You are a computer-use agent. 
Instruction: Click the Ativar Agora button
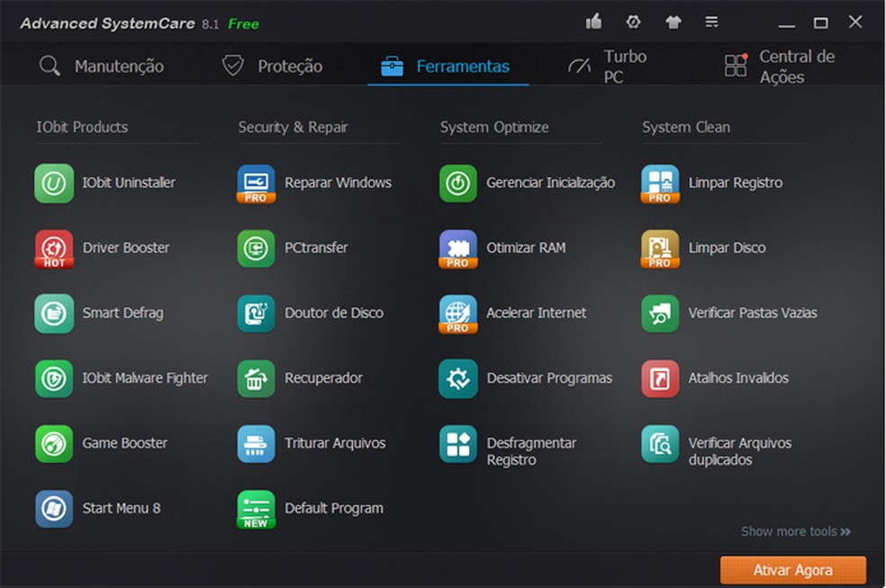(791, 570)
